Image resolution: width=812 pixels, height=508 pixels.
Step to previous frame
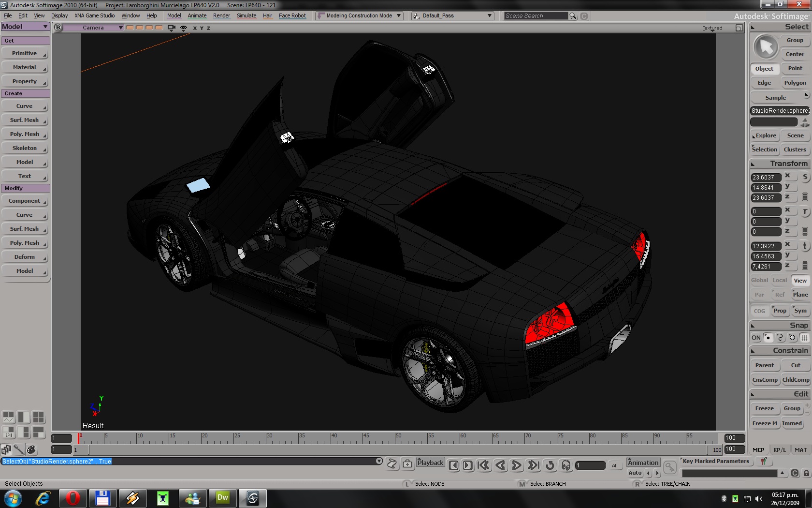click(454, 465)
